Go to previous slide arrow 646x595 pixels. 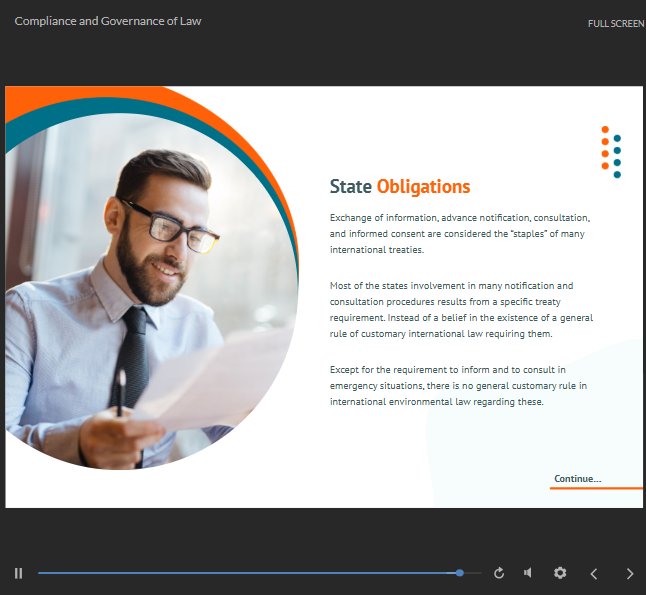click(594, 573)
